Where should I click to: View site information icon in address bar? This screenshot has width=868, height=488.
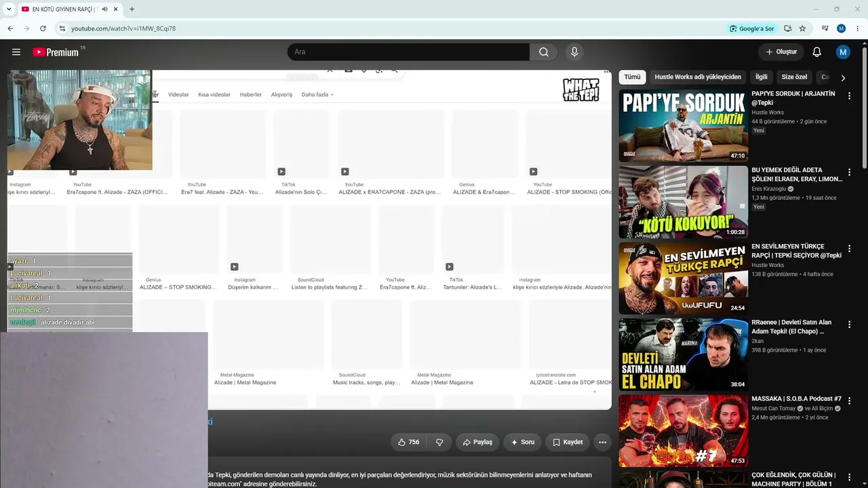(x=62, y=28)
